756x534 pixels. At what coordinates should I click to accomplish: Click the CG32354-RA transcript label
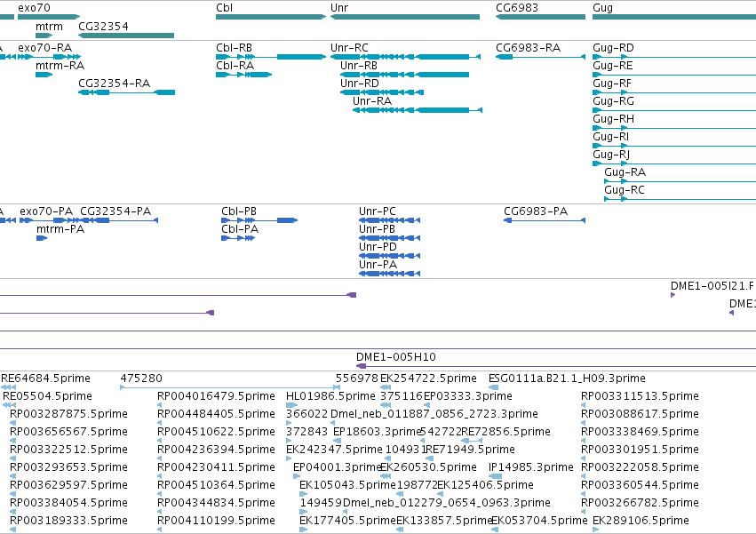point(115,84)
